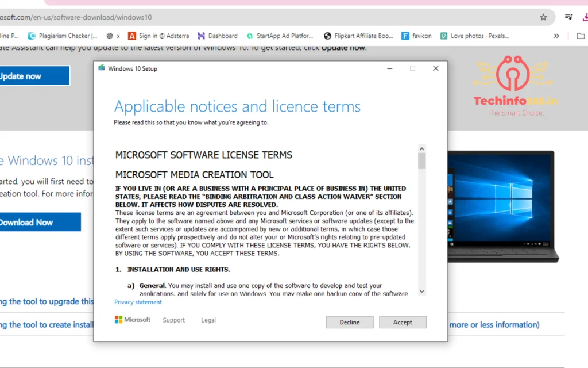Accept the Microsoft license terms
The height and width of the screenshot is (368, 588).
(403, 322)
